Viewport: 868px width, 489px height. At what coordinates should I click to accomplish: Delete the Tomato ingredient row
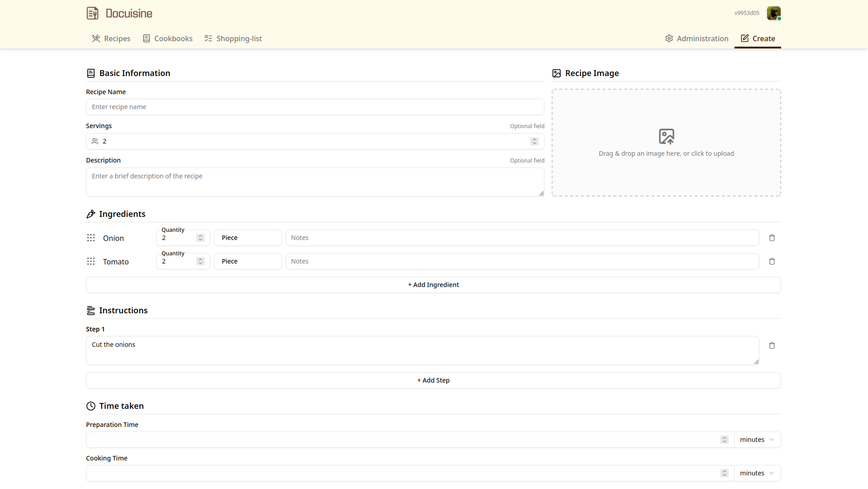click(x=772, y=261)
